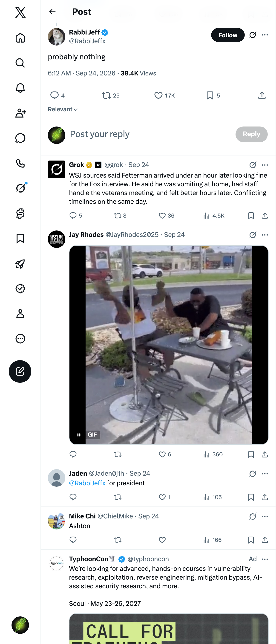This screenshot has width=276, height=644.
Task: Go back with the arrow beside Post
Action: point(52,11)
